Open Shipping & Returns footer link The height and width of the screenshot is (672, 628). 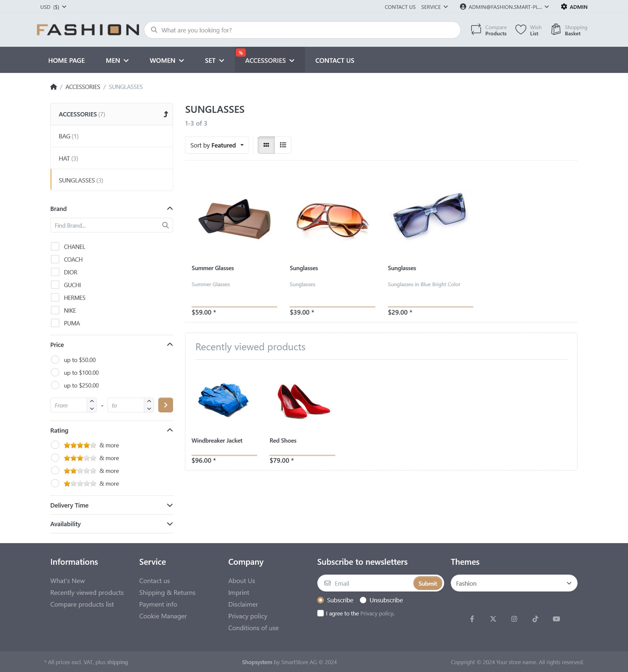pos(167,593)
